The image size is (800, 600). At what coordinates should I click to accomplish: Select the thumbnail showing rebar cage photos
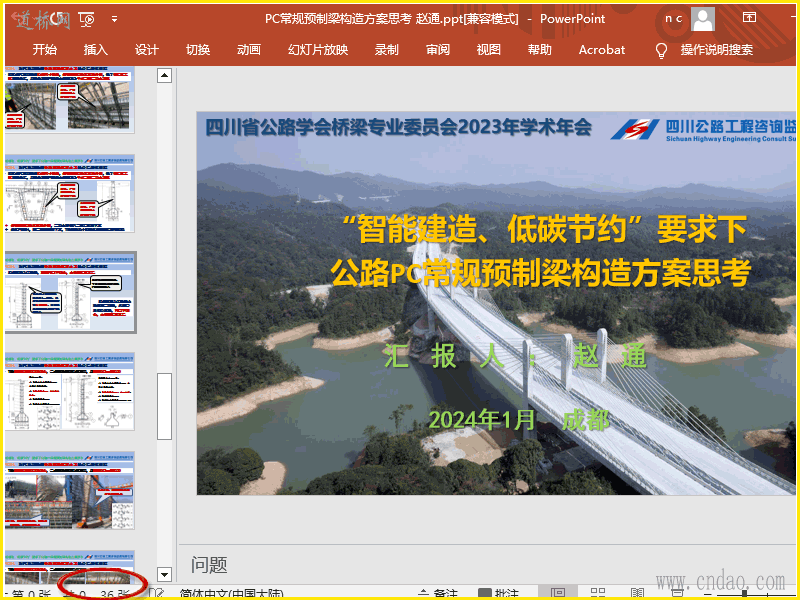(69, 98)
